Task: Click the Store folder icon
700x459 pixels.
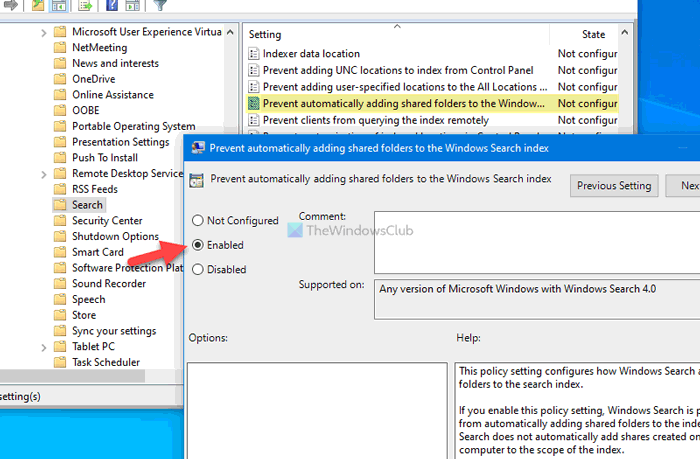Action: pyautogui.click(x=60, y=315)
